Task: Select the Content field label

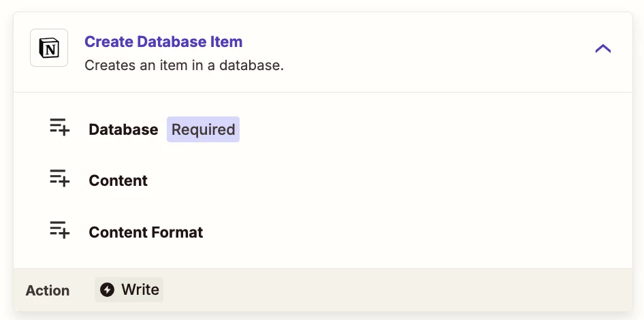Action: click(x=118, y=180)
